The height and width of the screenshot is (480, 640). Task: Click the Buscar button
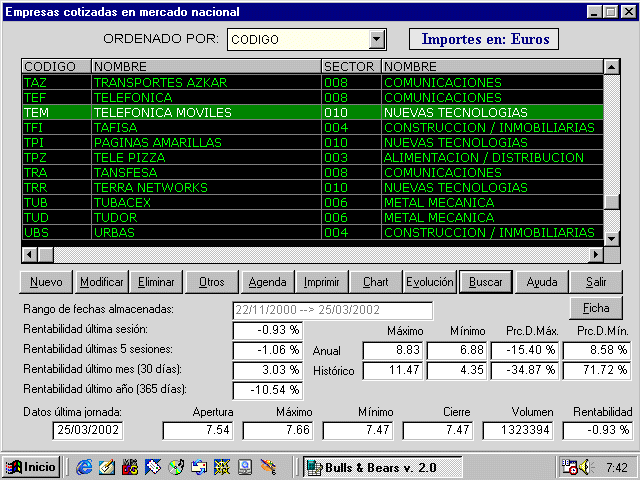point(486,282)
